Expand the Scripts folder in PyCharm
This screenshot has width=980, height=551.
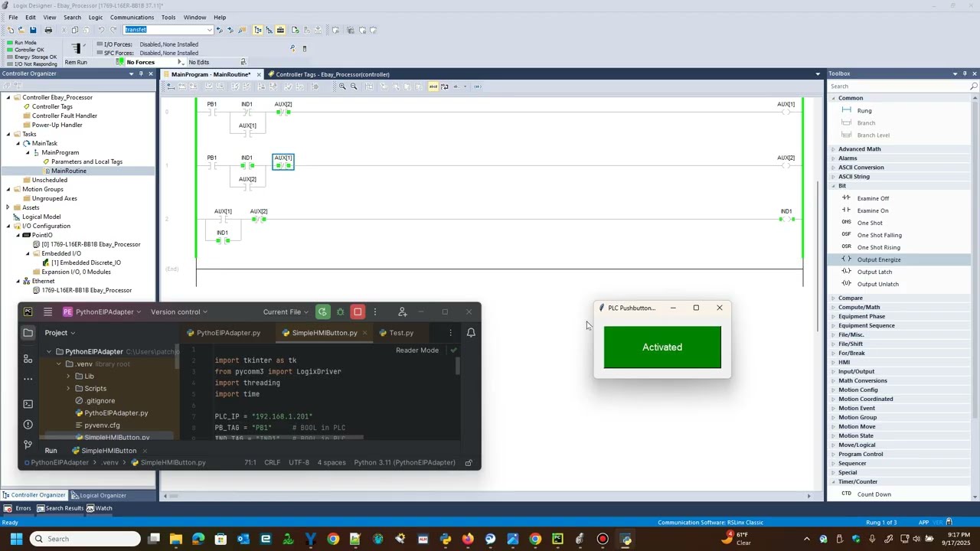(68, 389)
